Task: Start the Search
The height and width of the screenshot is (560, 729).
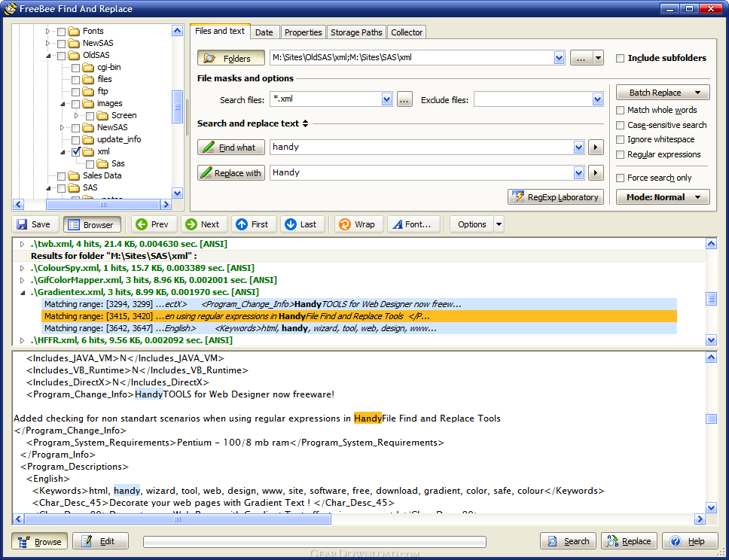Action: (x=568, y=541)
